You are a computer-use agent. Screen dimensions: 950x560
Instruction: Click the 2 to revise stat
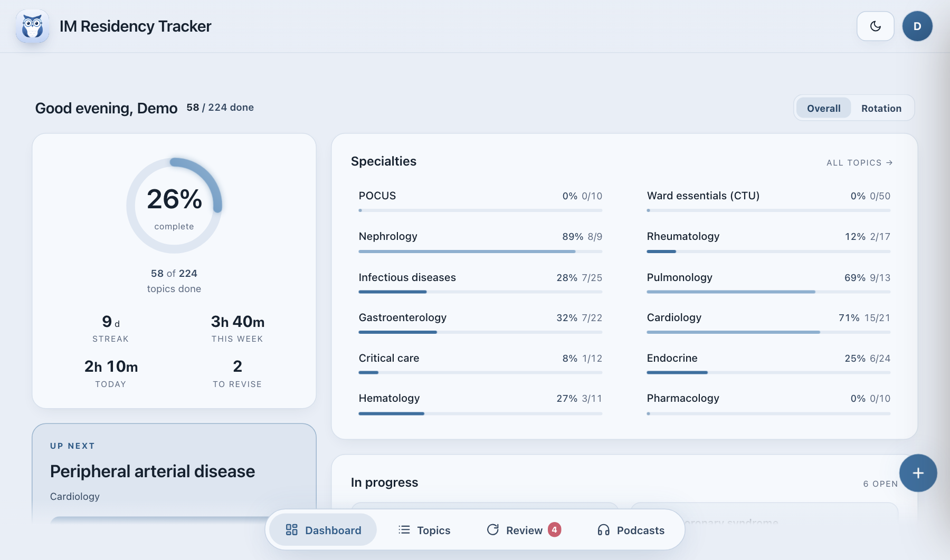237,373
